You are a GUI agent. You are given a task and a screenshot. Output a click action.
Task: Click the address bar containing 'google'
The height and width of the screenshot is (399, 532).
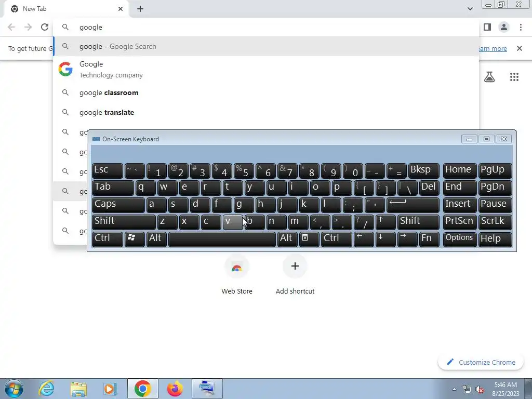(267, 27)
